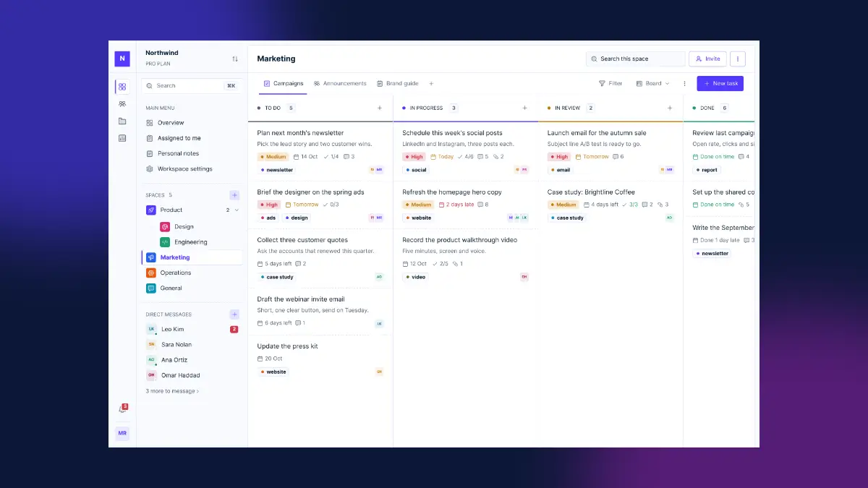Image resolution: width=868 pixels, height=488 pixels.
Task: Open Assigned to me
Action: 192,138
